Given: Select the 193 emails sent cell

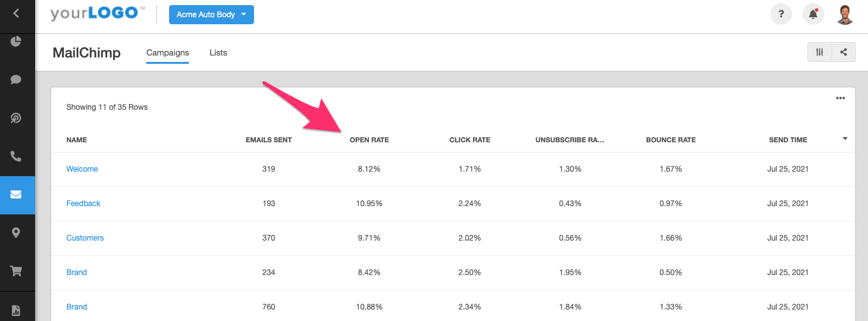Looking at the screenshot, I should click(269, 204).
